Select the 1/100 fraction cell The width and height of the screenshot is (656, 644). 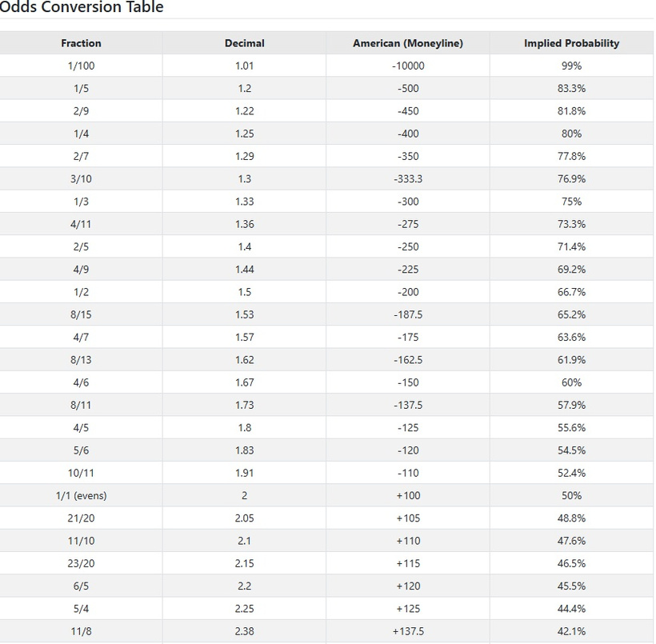click(x=81, y=66)
